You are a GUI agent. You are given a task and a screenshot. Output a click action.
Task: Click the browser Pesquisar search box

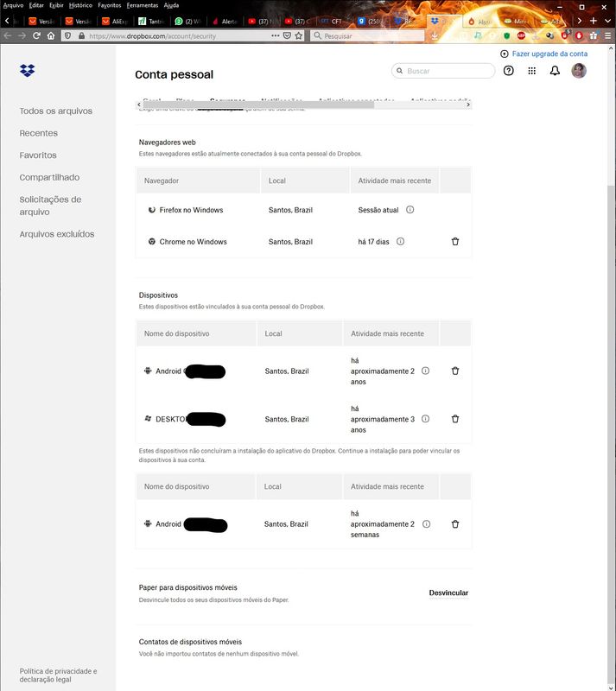(367, 35)
